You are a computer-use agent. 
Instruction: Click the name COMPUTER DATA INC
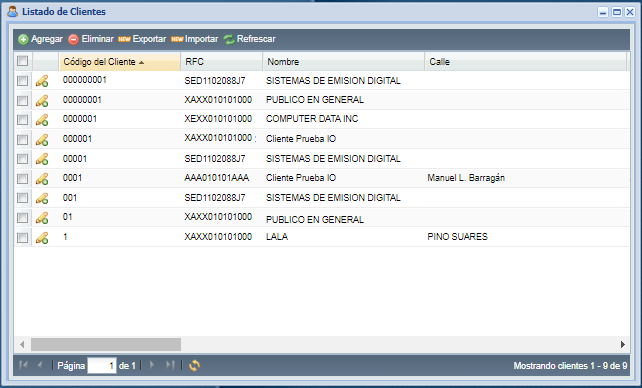(x=312, y=119)
